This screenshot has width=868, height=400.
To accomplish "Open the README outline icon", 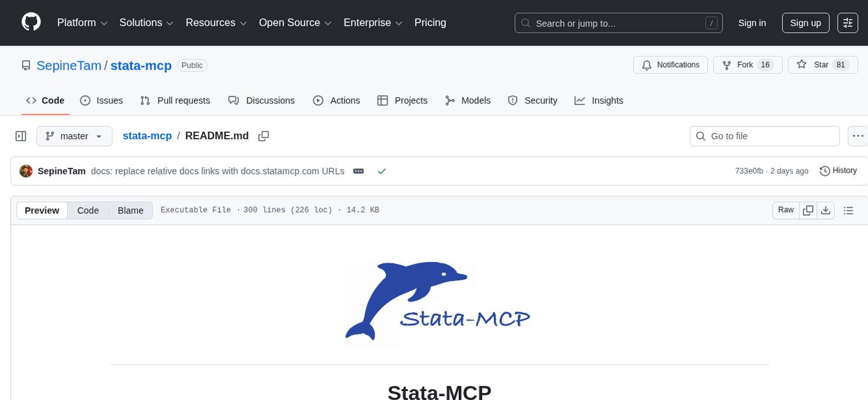I will [849, 210].
